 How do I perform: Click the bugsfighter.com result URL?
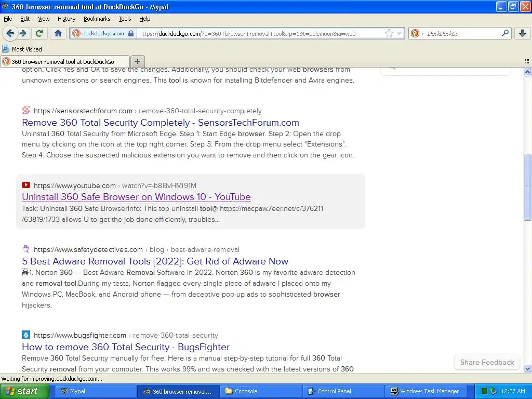(126, 335)
